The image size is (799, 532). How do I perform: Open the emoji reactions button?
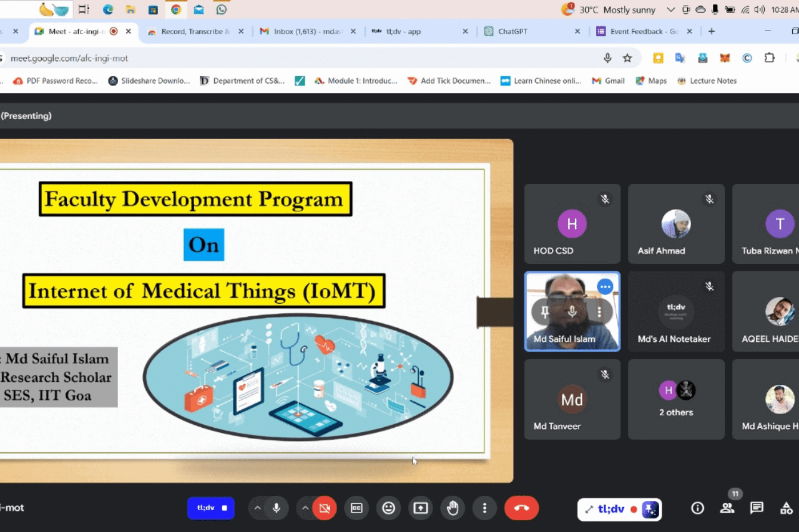[389, 508]
